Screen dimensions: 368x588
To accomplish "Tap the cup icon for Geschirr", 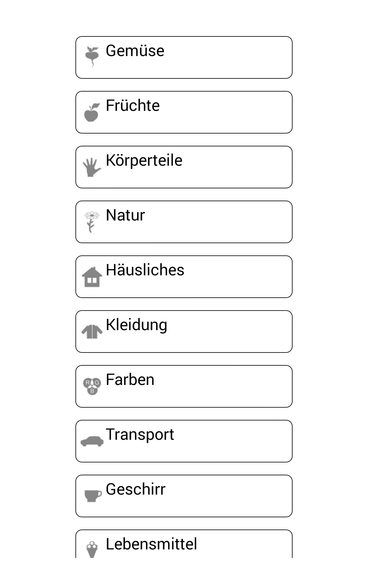I will (93, 496).
